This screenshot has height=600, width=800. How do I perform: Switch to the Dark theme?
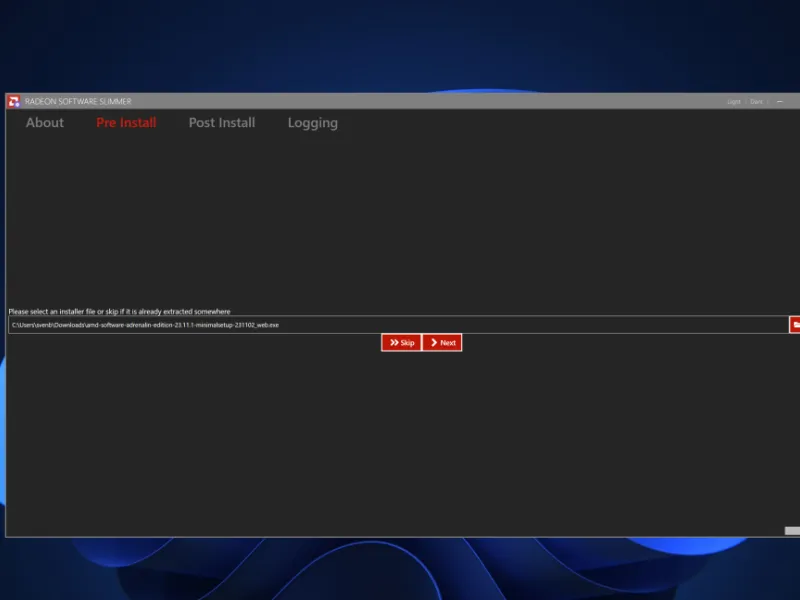[756, 102]
